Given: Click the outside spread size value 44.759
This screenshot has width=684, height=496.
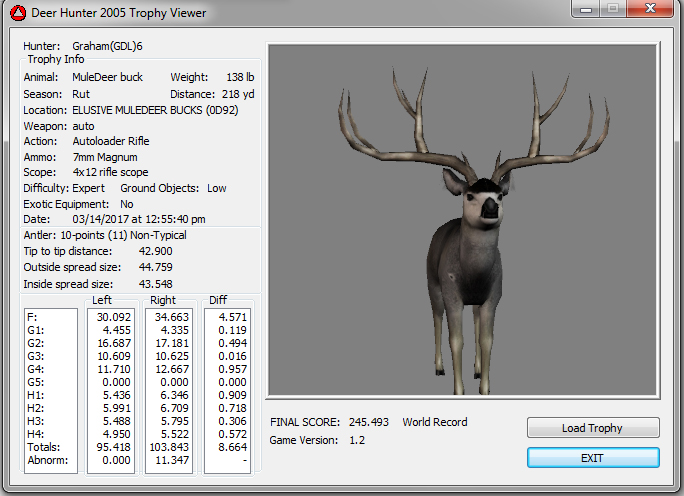Looking at the screenshot, I should pyautogui.click(x=155, y=267).
